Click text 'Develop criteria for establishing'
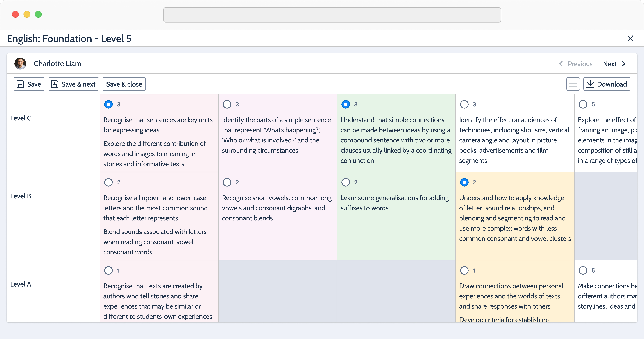Viewport: 644px width, 339px height. pyautogui.click(x=504, y=319)
